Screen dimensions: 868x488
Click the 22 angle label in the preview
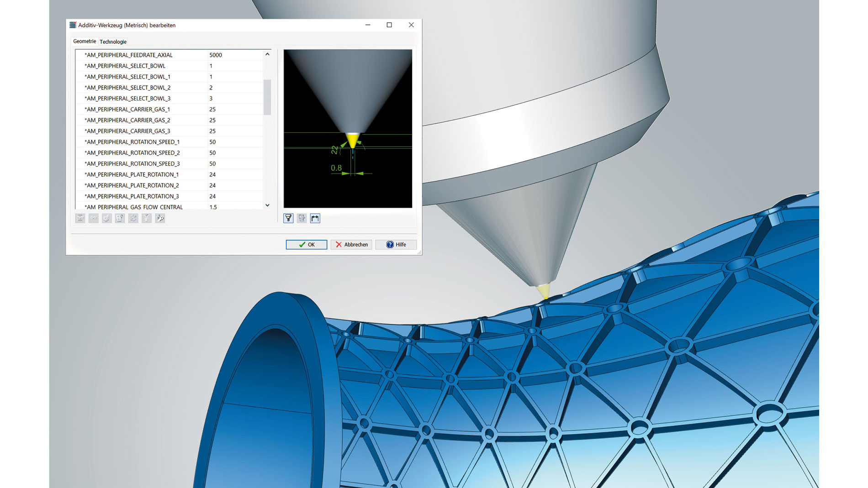coord(335,150)
